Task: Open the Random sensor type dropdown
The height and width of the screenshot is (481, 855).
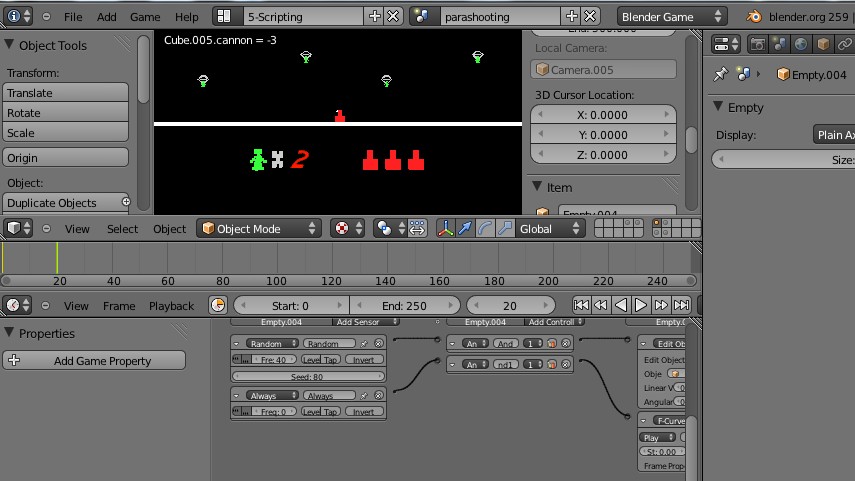Action: coord(272,344)
